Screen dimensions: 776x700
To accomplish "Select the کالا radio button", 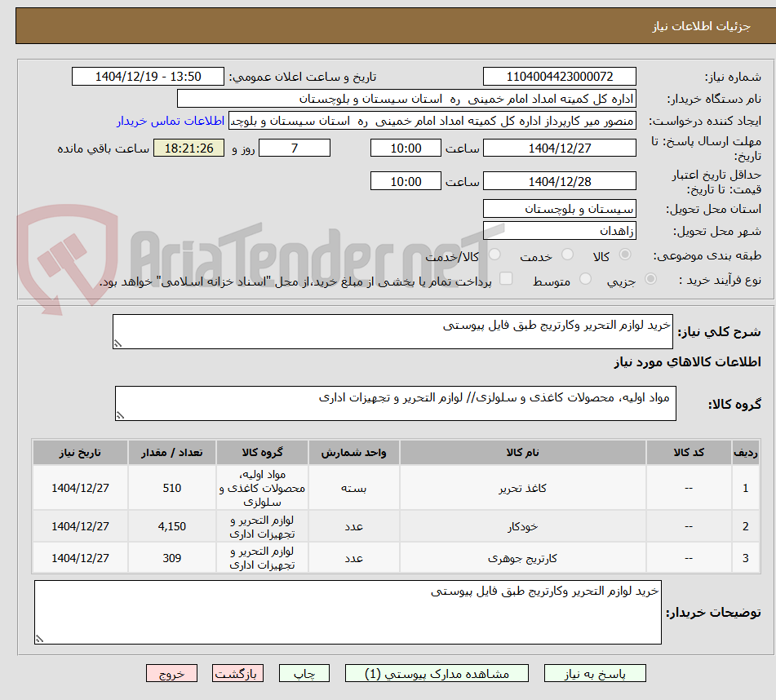I will (x=625, y=255).
